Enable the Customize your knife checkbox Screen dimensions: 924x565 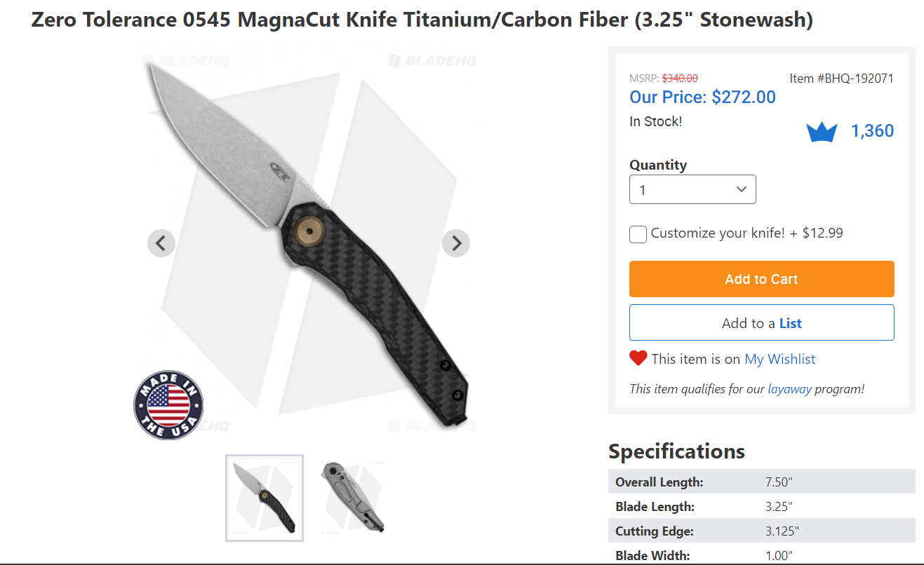pos(638,234)
